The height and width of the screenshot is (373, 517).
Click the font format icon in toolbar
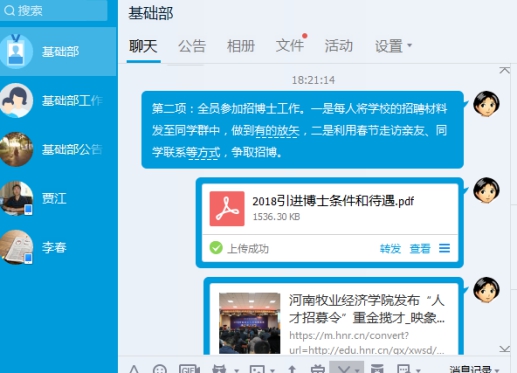pyautogui.click(x=134, y=369)
